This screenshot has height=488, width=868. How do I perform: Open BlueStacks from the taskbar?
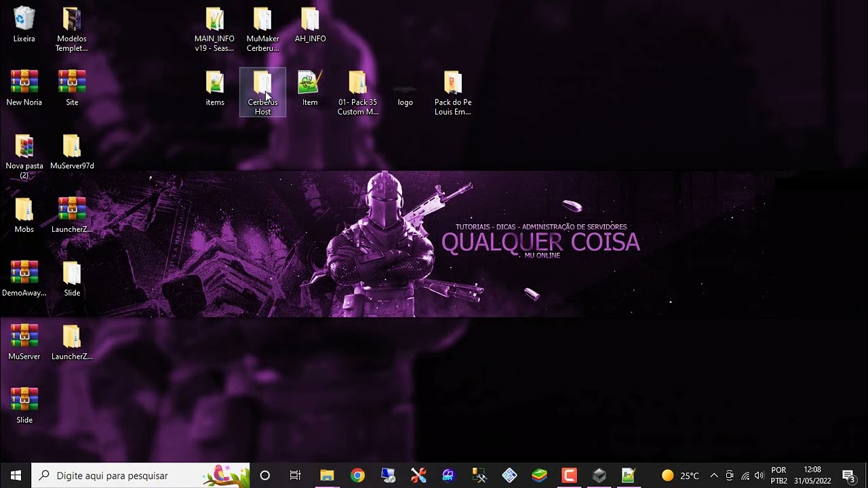(539, 475)
